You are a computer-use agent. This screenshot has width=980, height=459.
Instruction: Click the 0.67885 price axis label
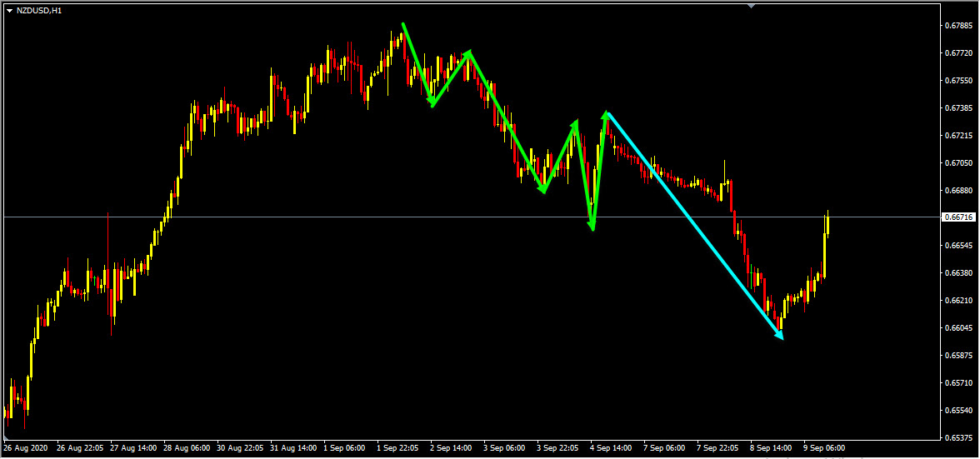958,26
